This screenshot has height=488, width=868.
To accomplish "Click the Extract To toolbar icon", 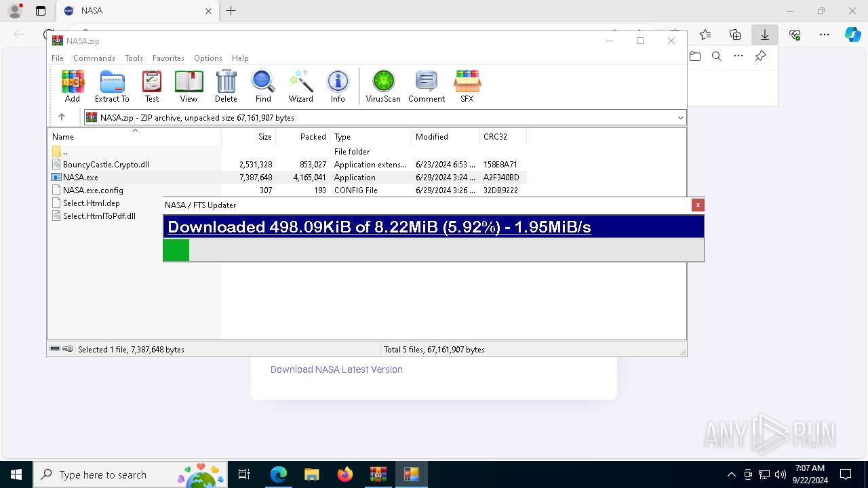I will coord(112,86).
